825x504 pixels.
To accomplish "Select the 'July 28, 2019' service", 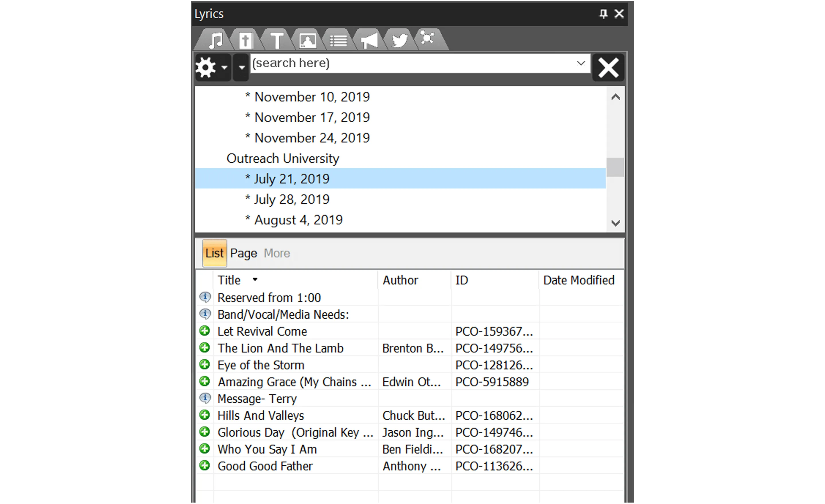I will click(x=291, y=199).
